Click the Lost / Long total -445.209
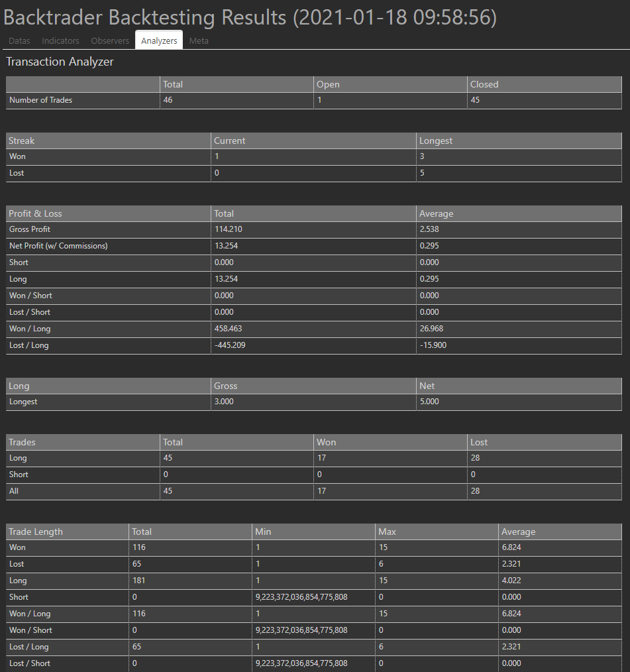This screenshot has height=672, width=630. (x=230, y=345)
